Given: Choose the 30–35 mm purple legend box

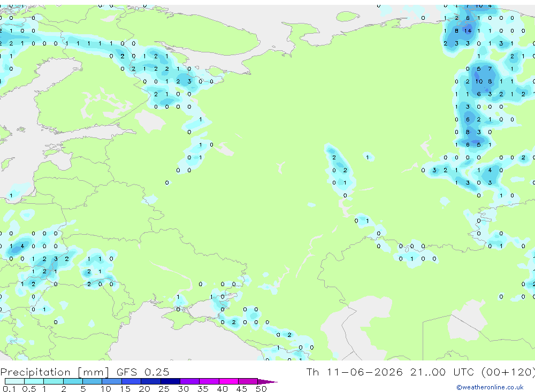Looking at the screenshot, I should click(x=190, y=381).
